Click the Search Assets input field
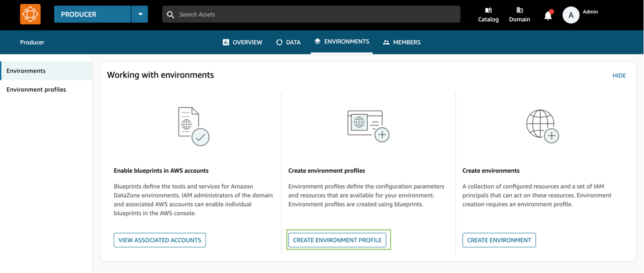This screenshot has height=273, width=644. coord(311,14)
